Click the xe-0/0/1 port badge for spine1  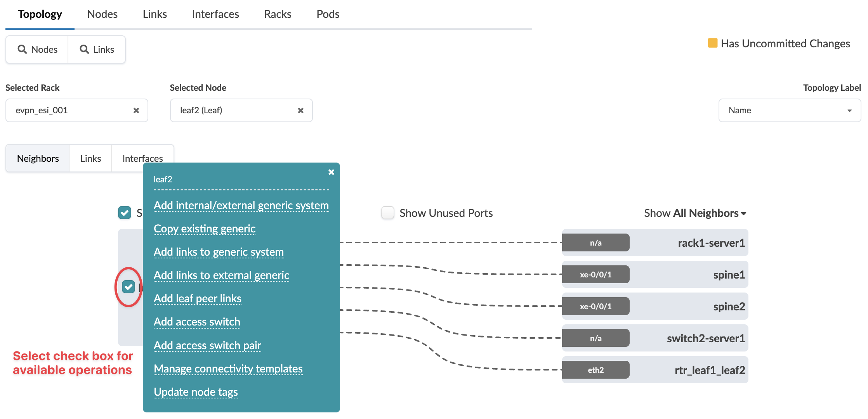pyautogui.click(x=595, y=275)
